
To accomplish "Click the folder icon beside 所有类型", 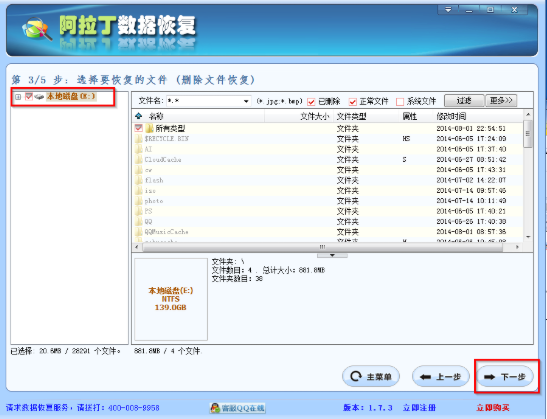I will [x=149, y=128].
